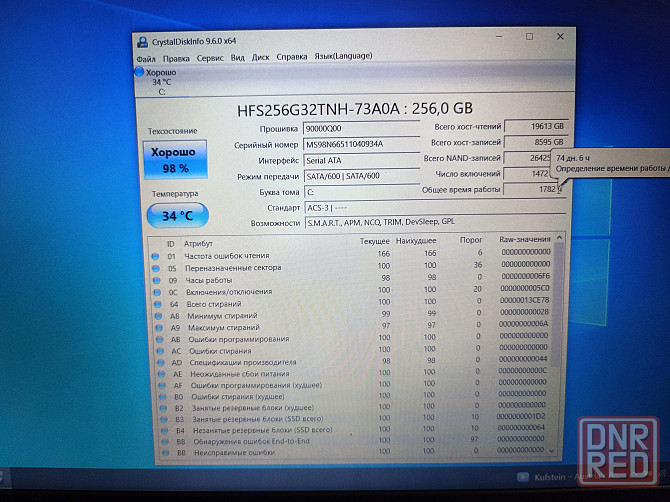Open the Сервис menu
670x502 pixels.
coord(210,58)
